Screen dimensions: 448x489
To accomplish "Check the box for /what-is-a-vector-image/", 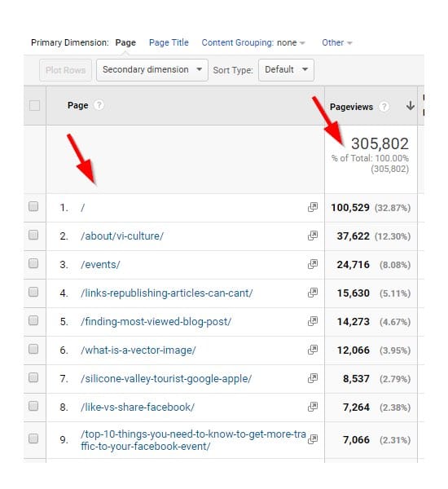I will (33, 350).
